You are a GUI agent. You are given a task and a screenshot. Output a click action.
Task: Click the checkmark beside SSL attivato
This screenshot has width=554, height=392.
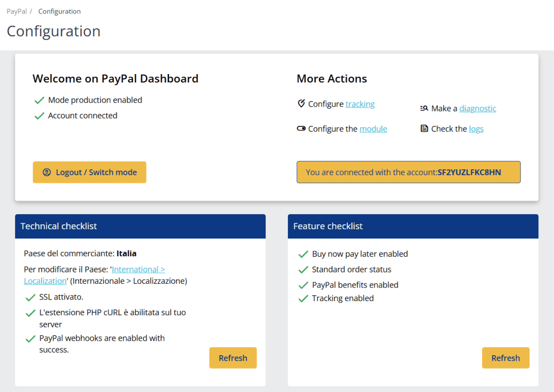pos(31,297)
